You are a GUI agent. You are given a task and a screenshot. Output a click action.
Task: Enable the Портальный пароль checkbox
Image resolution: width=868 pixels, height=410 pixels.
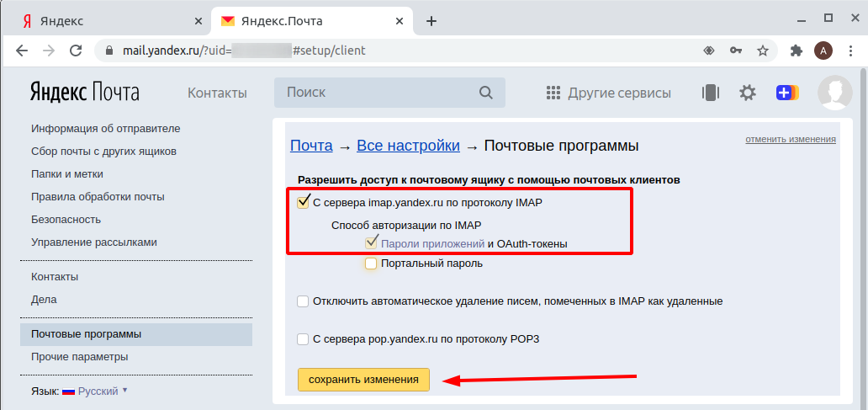tap(371, 264)
